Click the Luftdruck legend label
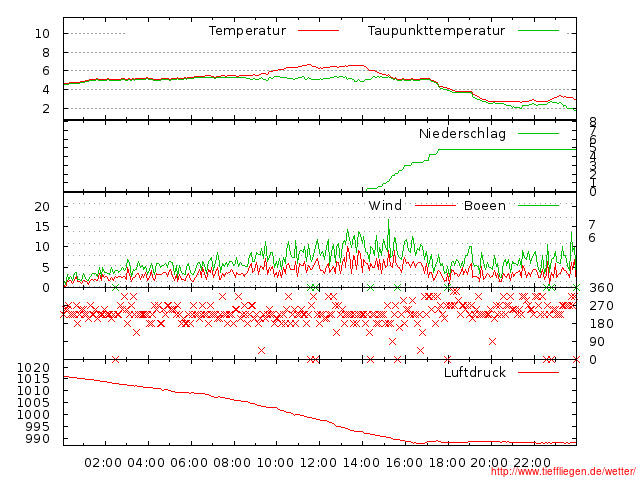 (475, 372)
